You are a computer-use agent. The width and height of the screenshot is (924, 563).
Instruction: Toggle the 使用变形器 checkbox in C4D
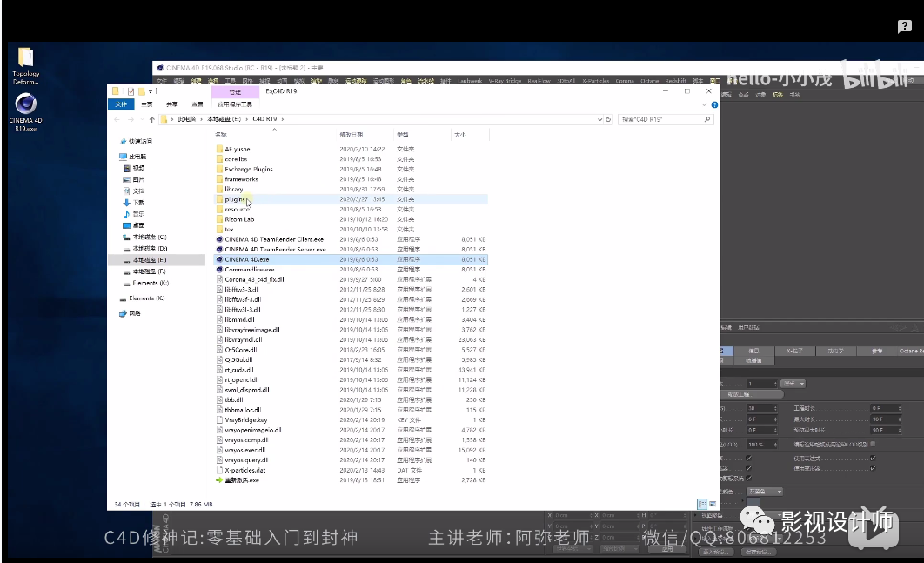coord(873,468)
